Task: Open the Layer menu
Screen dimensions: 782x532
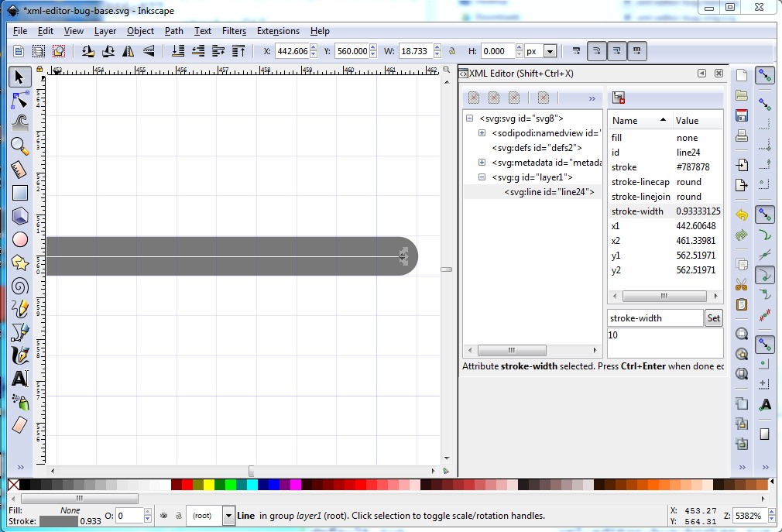Action: [x=105, y=31]
